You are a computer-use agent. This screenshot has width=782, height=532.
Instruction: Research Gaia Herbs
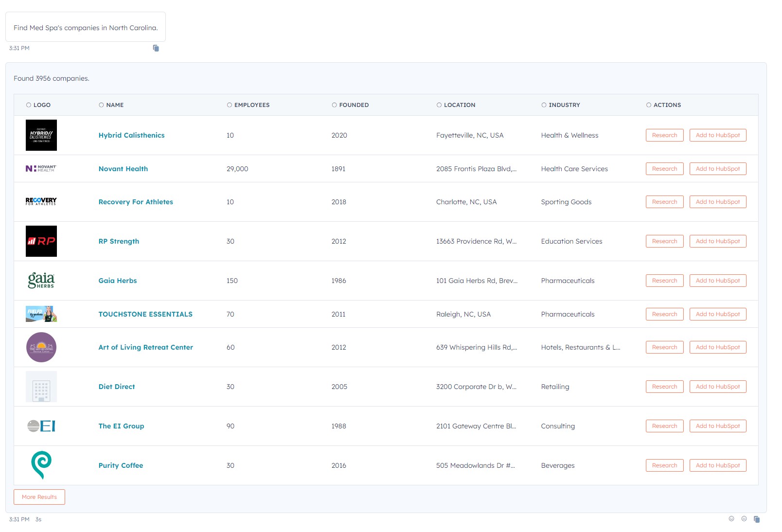point(665,281)
